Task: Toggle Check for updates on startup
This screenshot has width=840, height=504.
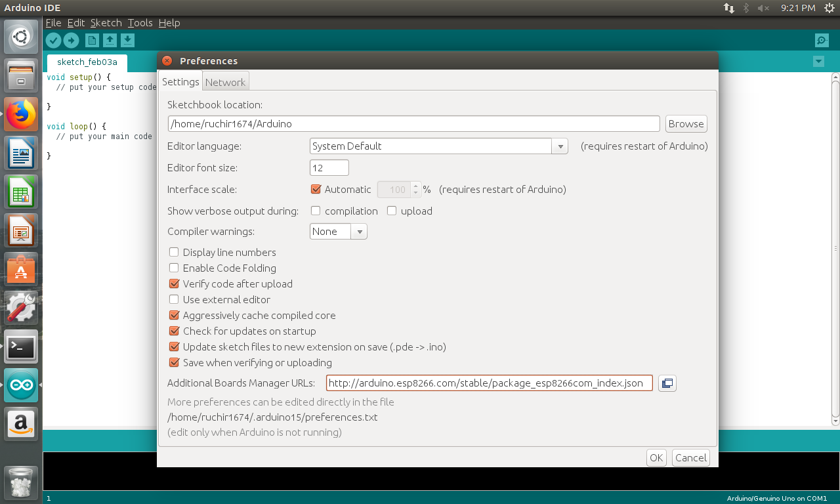Action: 174,331
